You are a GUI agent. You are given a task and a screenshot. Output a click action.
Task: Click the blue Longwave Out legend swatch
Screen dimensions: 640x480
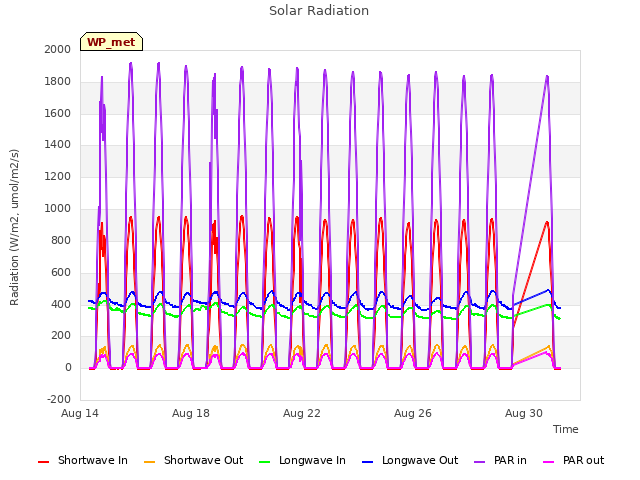(x=367, y=462)
